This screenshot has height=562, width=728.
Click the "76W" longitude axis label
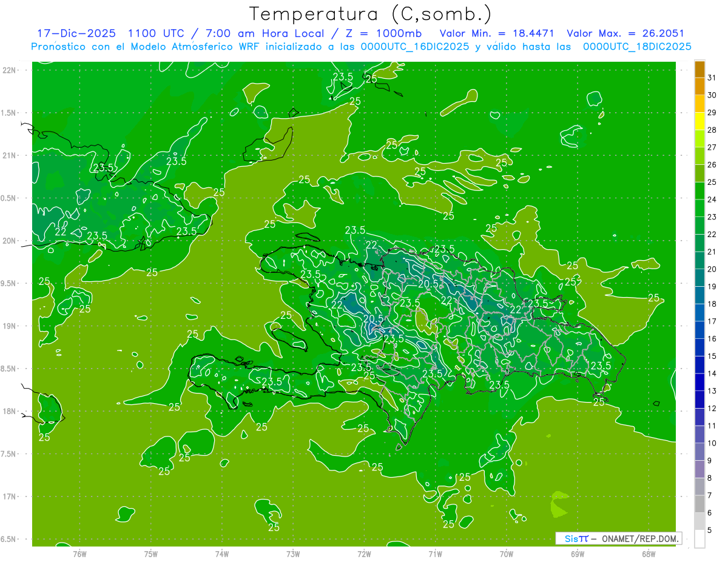point(79,555)
